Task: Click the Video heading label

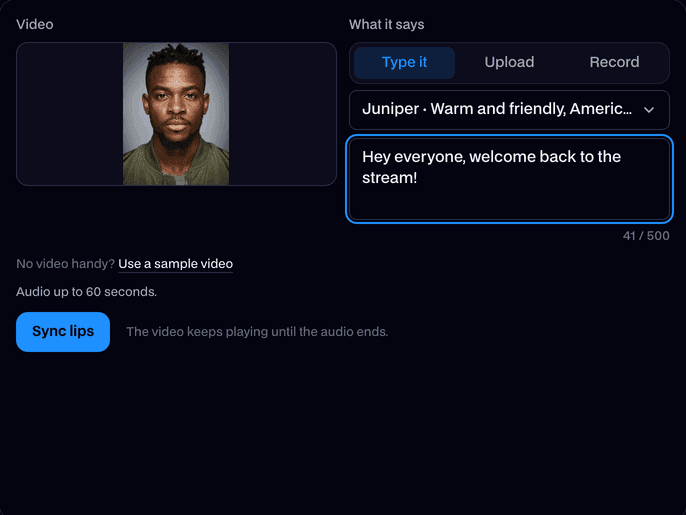Action: click(x=35, y=25)
